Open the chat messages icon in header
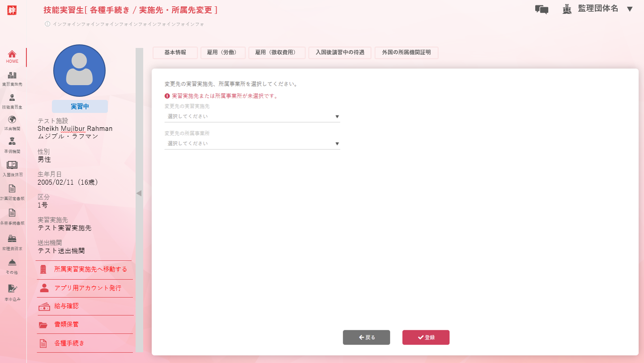Viewport: 644px width, 363px height. pyautogui.click(x=542, y=9)
